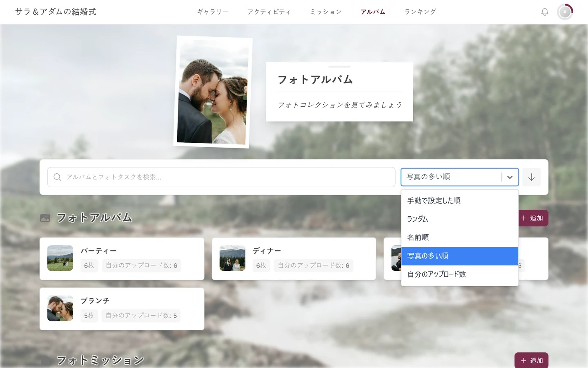The height and width of the screenshot is (368, 588).
Task: Go to the アクティビティ tab
Action: tap(269, 12)
